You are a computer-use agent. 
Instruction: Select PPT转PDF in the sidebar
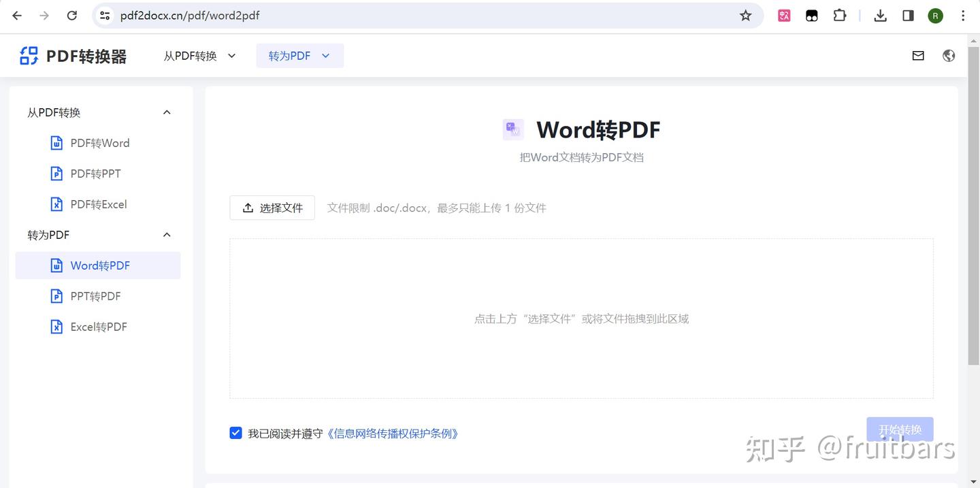98,296
